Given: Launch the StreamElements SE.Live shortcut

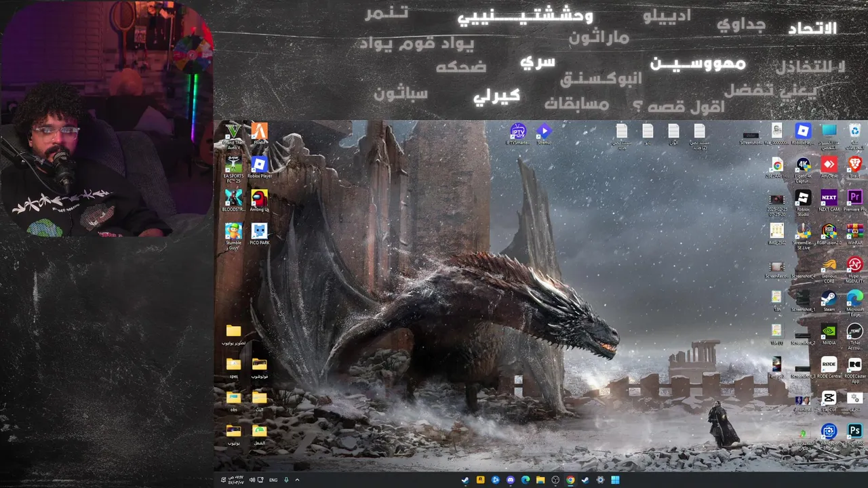Looking at the screenshot, I should point(803,236).
